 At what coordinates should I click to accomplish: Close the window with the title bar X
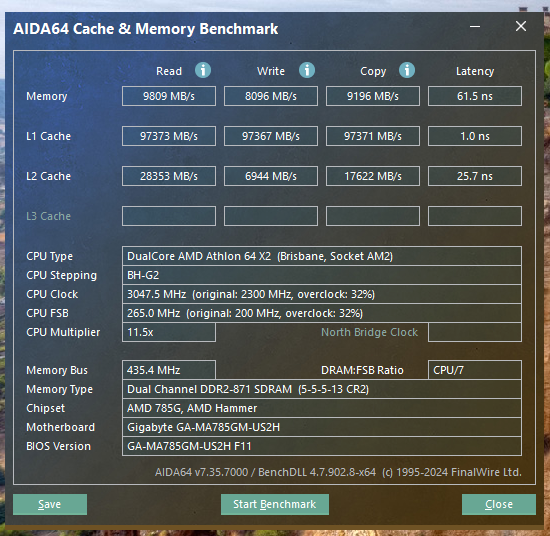click(x=521, y=26)
